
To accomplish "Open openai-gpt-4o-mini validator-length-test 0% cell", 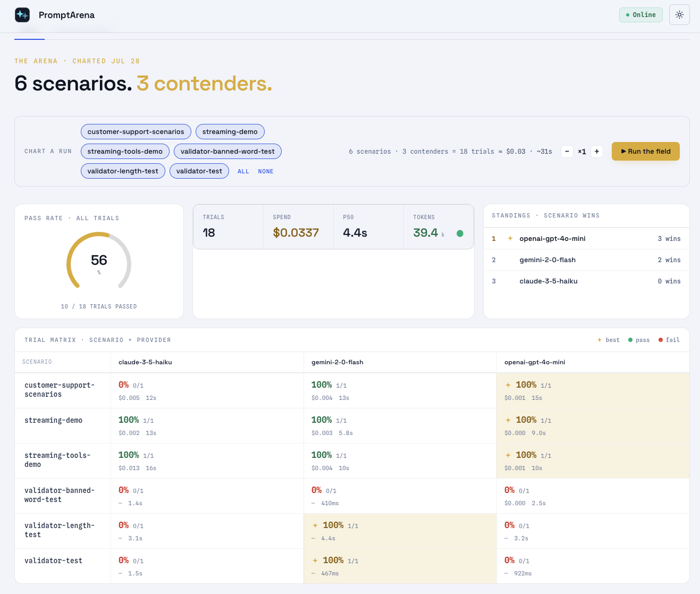I will coord(593,531).
